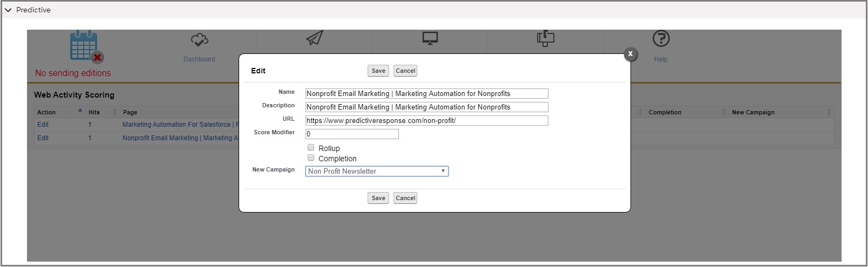Collapse the Predictive section chevron
The width and height of the screenshot is (868, 267).
point(8,10)
